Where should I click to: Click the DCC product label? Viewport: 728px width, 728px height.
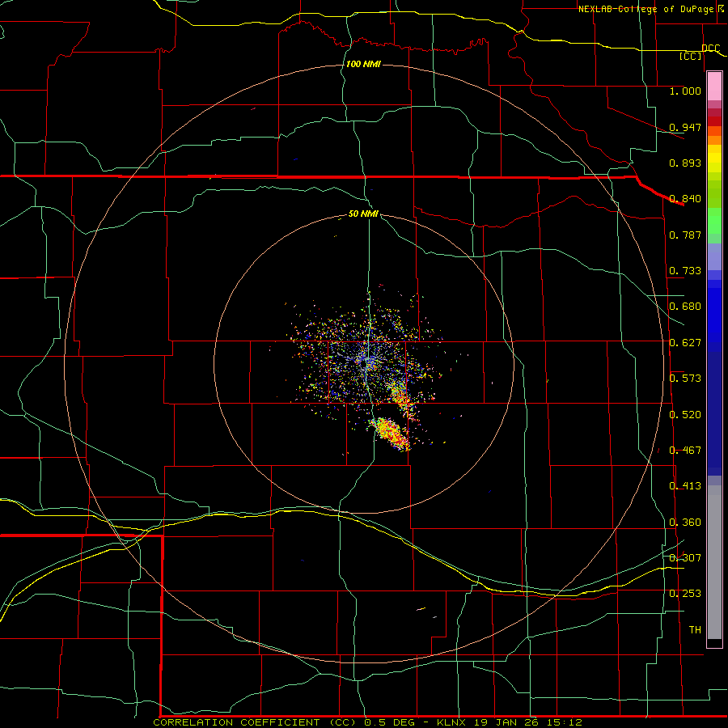click(x=710, y=48)
